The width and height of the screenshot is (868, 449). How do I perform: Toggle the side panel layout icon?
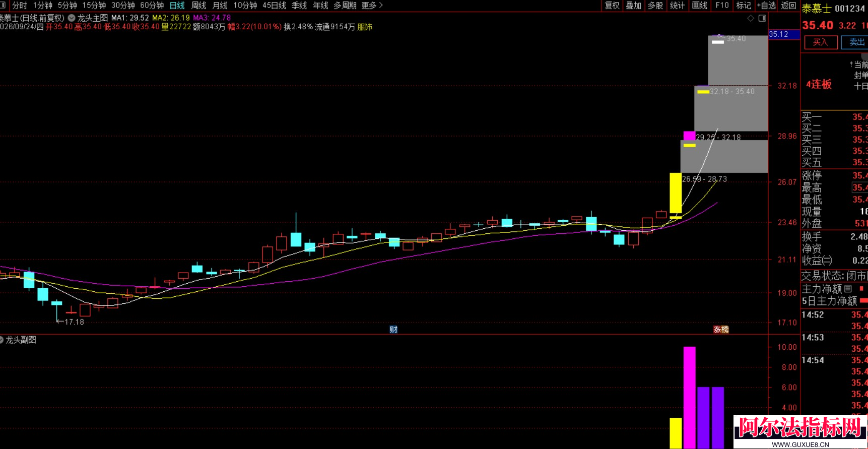coord(762,18)
